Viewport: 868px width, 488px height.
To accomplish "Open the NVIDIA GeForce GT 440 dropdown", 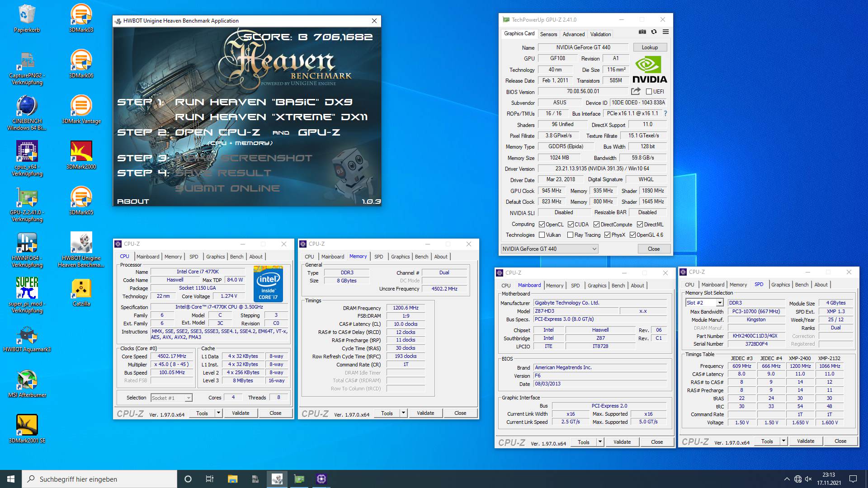I will (549, 249).
